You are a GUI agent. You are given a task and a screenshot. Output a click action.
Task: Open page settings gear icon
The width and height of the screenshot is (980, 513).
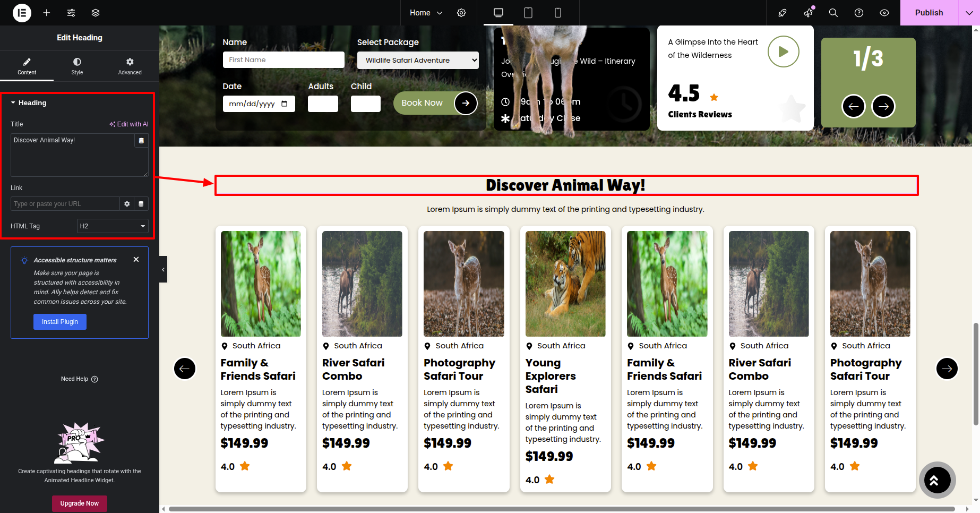461,13
